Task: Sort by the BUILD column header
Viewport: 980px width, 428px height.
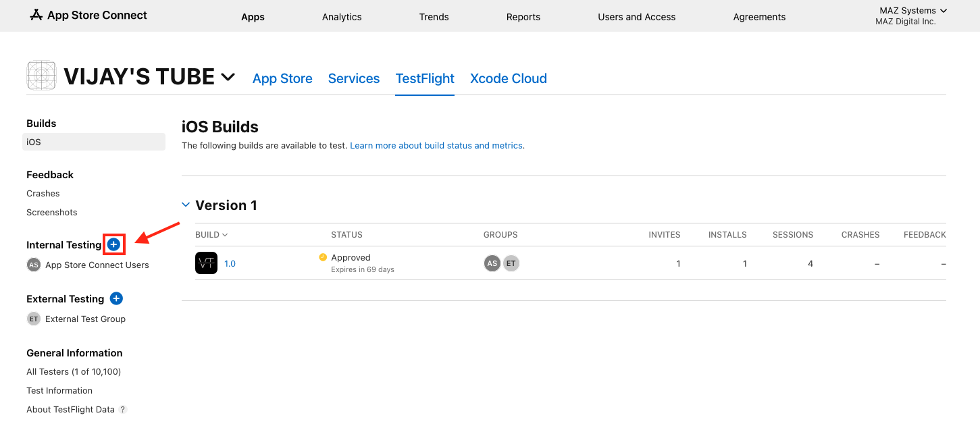Action: [211, 234]
